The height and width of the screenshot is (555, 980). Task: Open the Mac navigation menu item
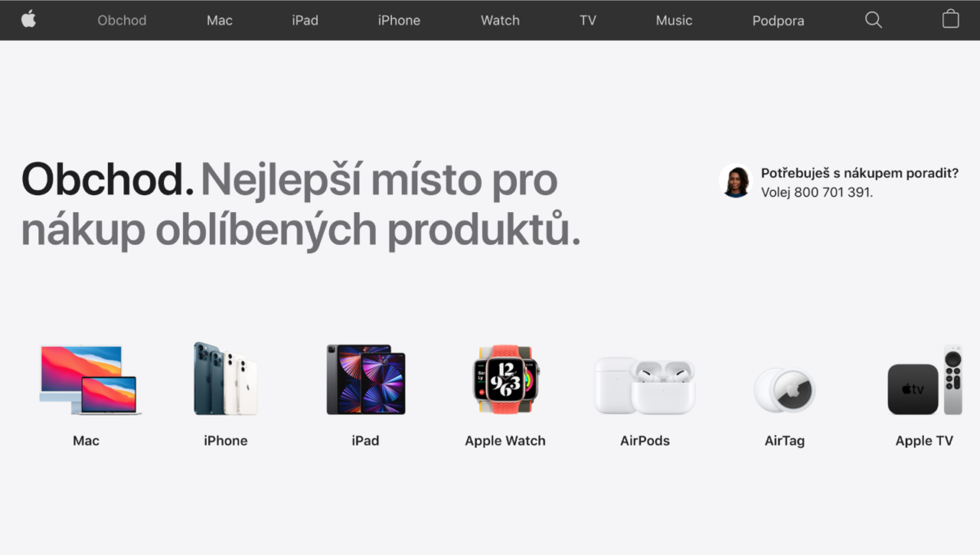tap(220, 20)
